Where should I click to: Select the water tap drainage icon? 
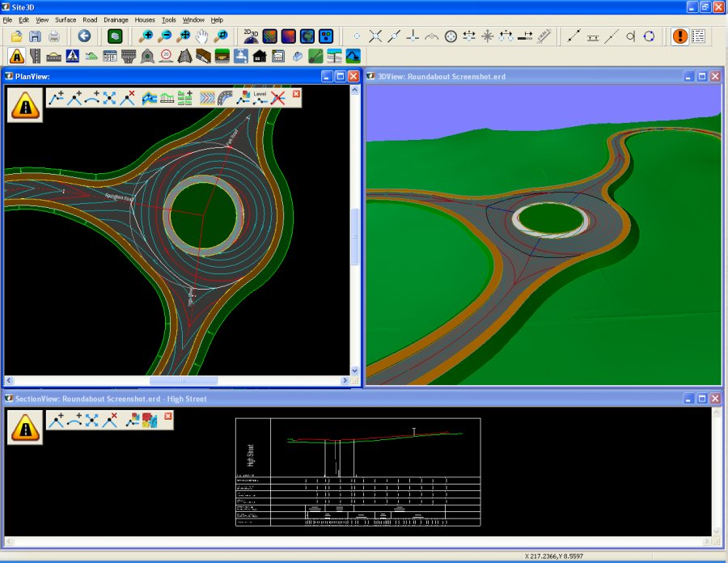[240, 56]
